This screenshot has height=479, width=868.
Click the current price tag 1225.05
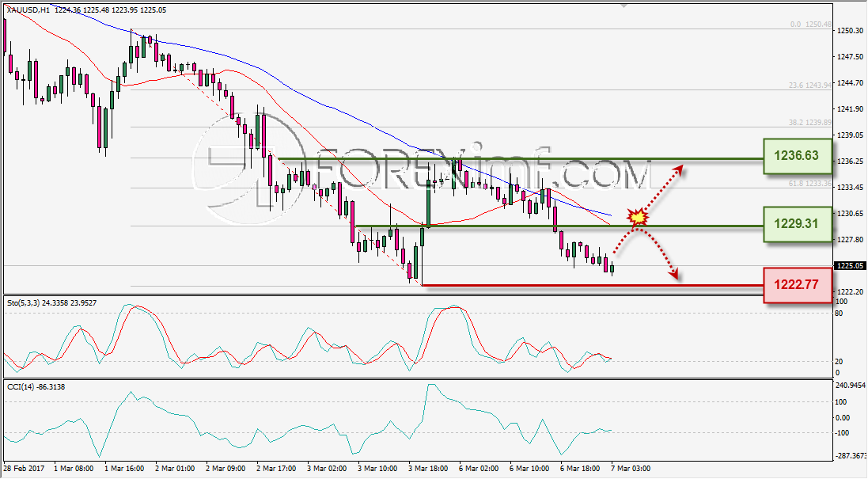pos(850,266)
